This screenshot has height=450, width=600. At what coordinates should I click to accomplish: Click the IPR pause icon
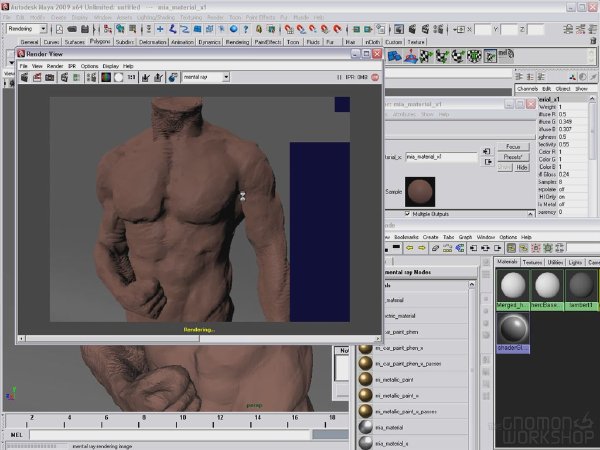pyautogui.click(x=339, y=77)
